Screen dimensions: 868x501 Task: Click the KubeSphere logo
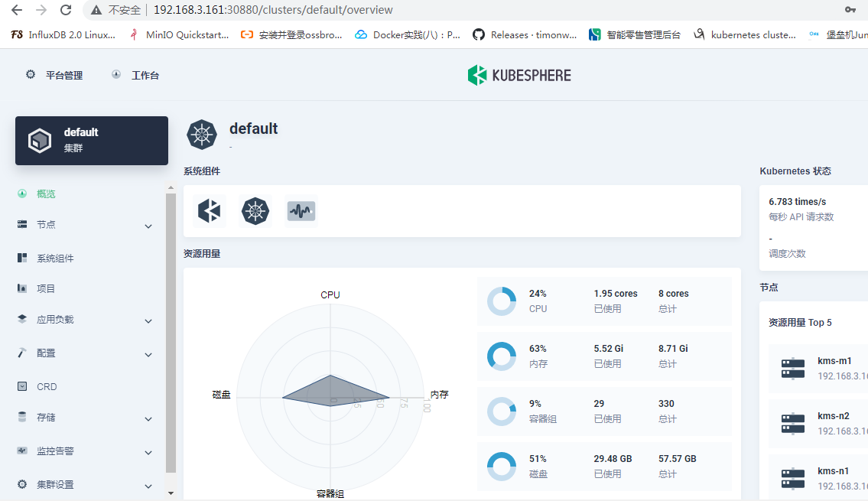pyautogui.click(x=519, y=75)
